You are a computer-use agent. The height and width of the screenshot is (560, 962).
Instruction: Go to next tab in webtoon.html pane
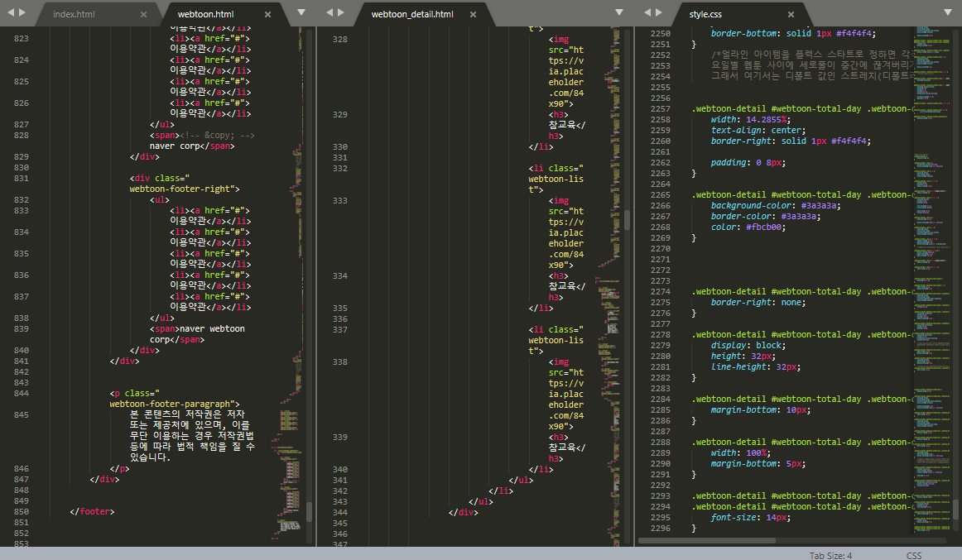pyautogui.click(x=22, y=12)
